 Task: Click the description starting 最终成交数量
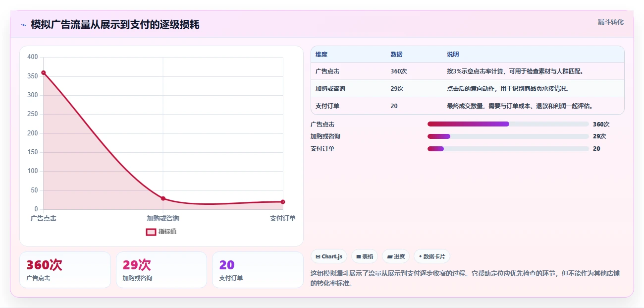tap(520, 106)
